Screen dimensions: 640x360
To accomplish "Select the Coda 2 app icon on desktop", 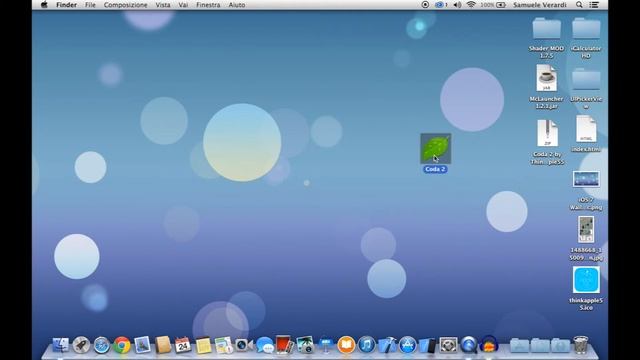I will pos(436,149).
